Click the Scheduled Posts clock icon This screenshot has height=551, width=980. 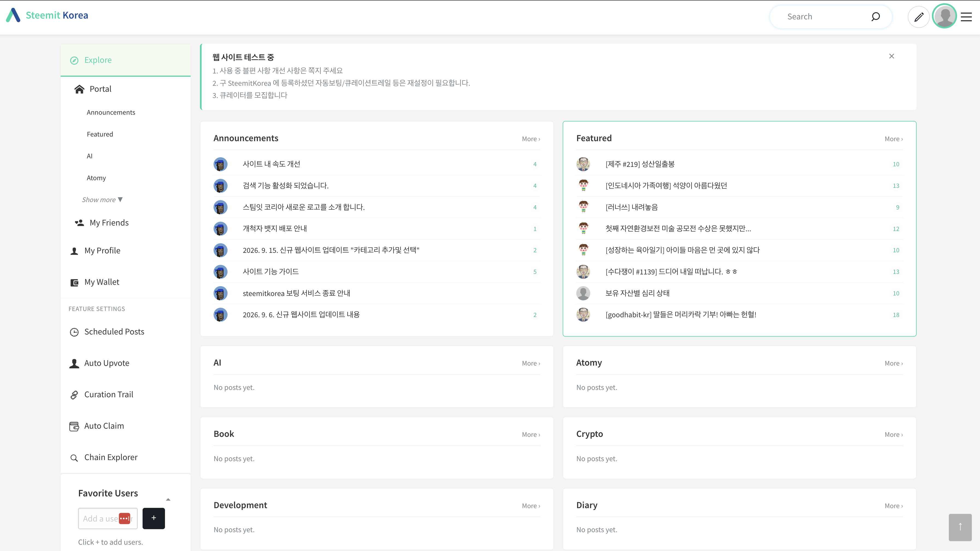74,332
